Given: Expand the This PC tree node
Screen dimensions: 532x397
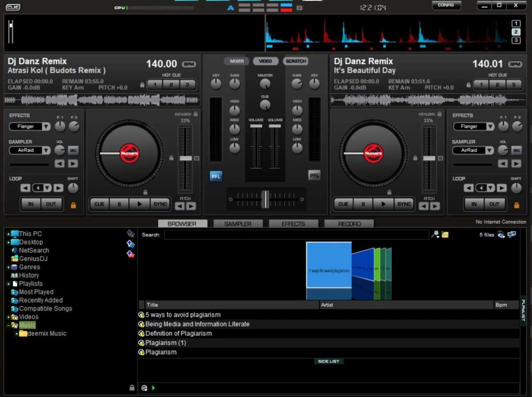Looking at the screenshot, I should [8, 234].
